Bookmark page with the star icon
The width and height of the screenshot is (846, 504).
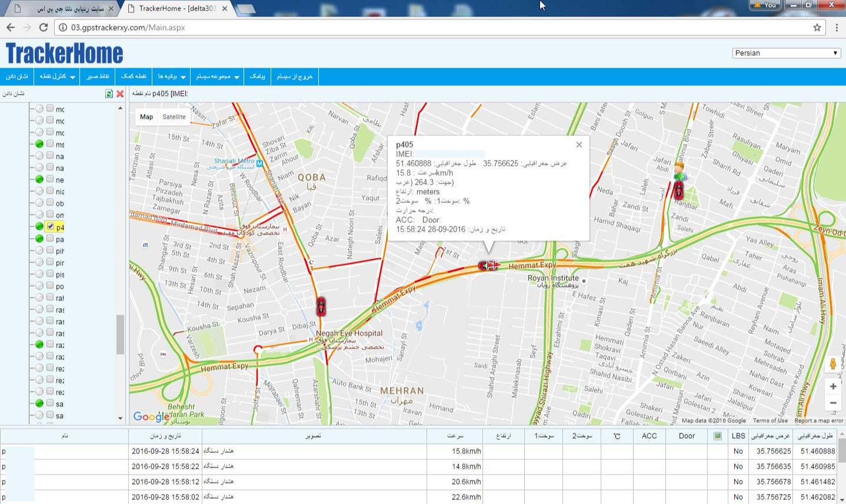coord(817,27)
